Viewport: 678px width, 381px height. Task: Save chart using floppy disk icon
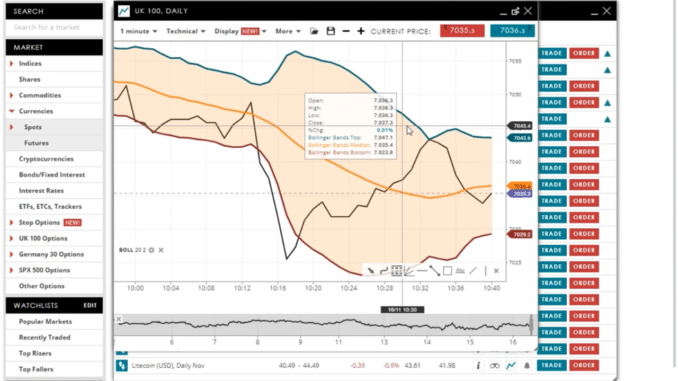point(331,31)
